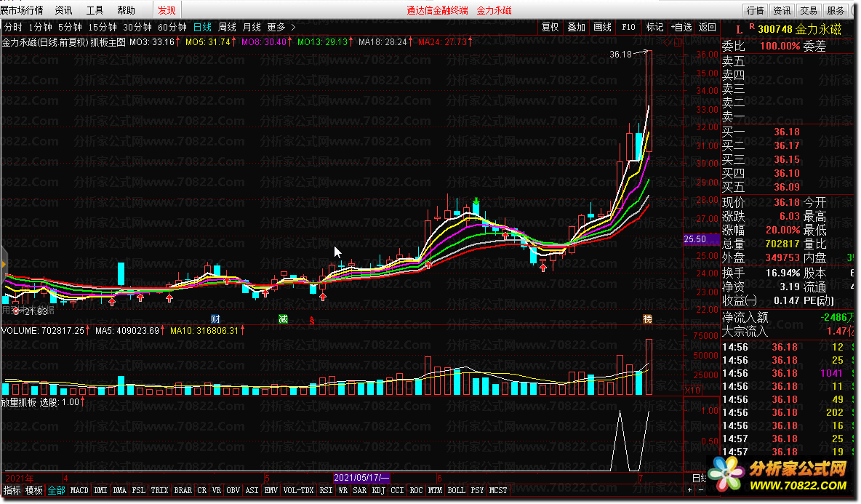Select the 全部 indicator category
Viewport: 861px width, 504px height.
(57, 490)
